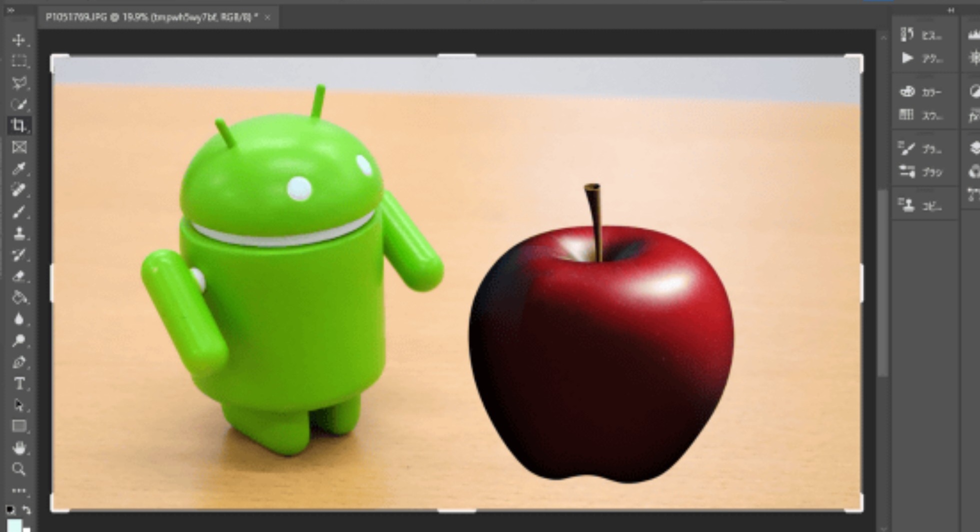This screenshot has width=980, height=532.
Task: Open the Layers panel icon
Action: pyautogui.click(x=974, y=148)
